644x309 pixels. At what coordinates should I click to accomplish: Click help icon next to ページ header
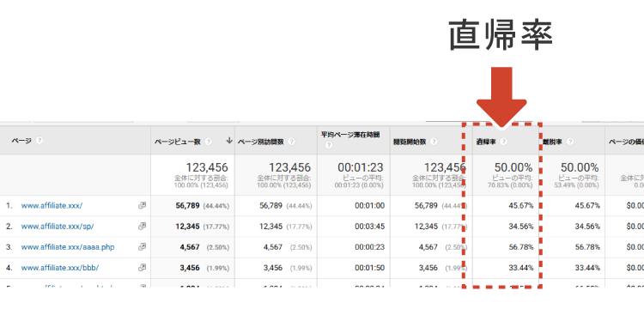click(39, 141)
